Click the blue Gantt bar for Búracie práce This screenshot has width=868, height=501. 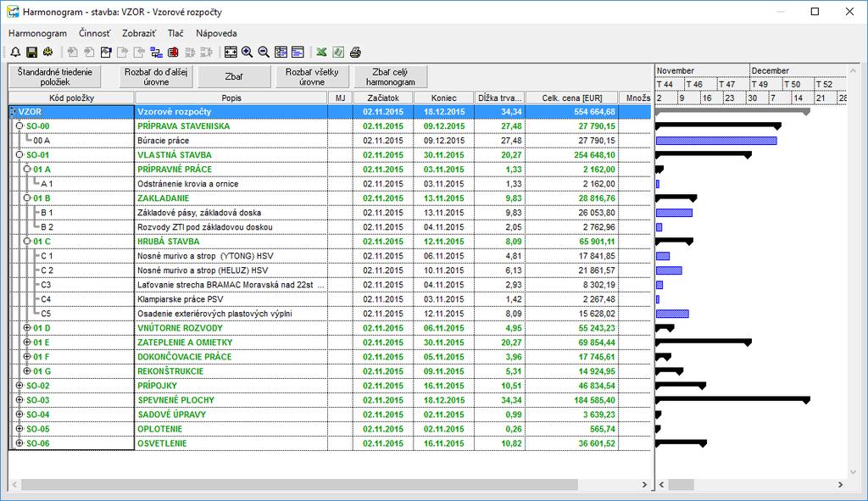pyautogui.click(x=716, y=141)
